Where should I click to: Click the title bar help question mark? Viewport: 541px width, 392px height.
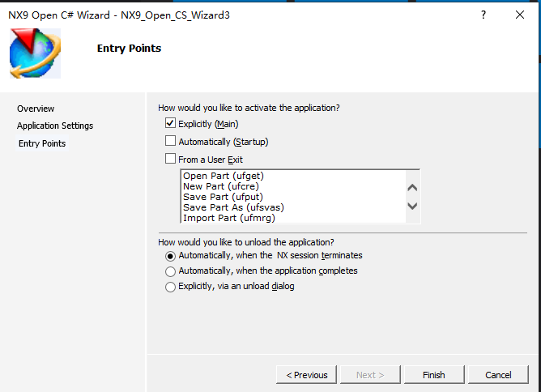click(483, 15)
